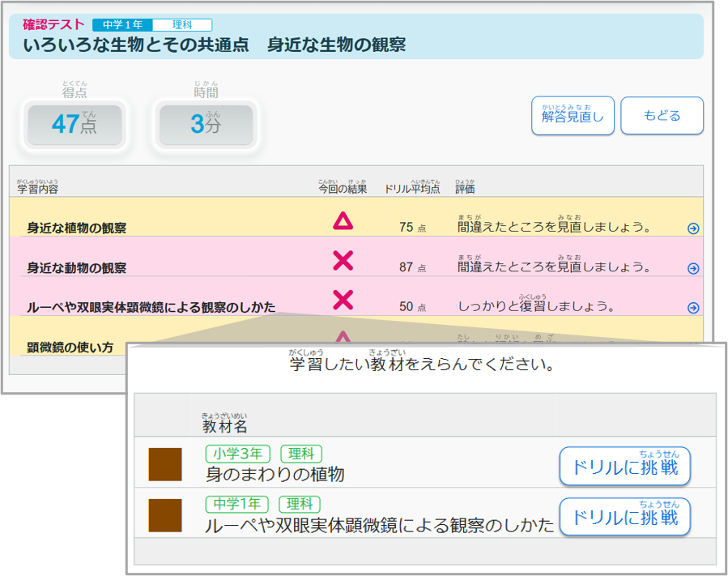This screenshot has width=728, height=576.
Task: Click triangle result icon for 身近な植物の観察
Action: [343, 221]
